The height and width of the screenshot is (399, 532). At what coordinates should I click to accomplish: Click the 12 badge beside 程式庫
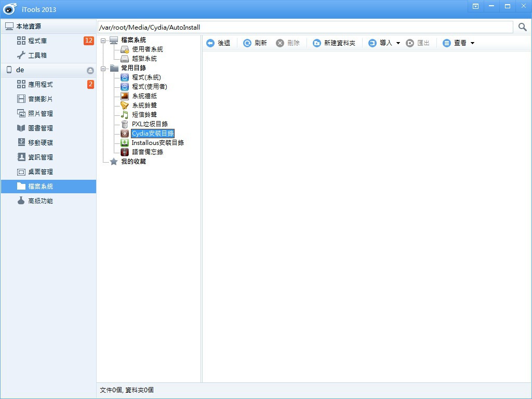(89, 41)
